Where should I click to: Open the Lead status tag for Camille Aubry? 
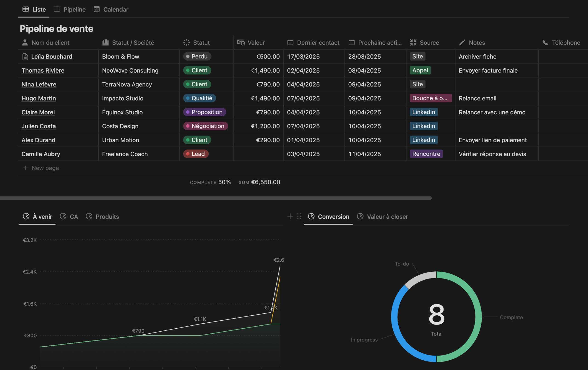(x=196, y=154)
